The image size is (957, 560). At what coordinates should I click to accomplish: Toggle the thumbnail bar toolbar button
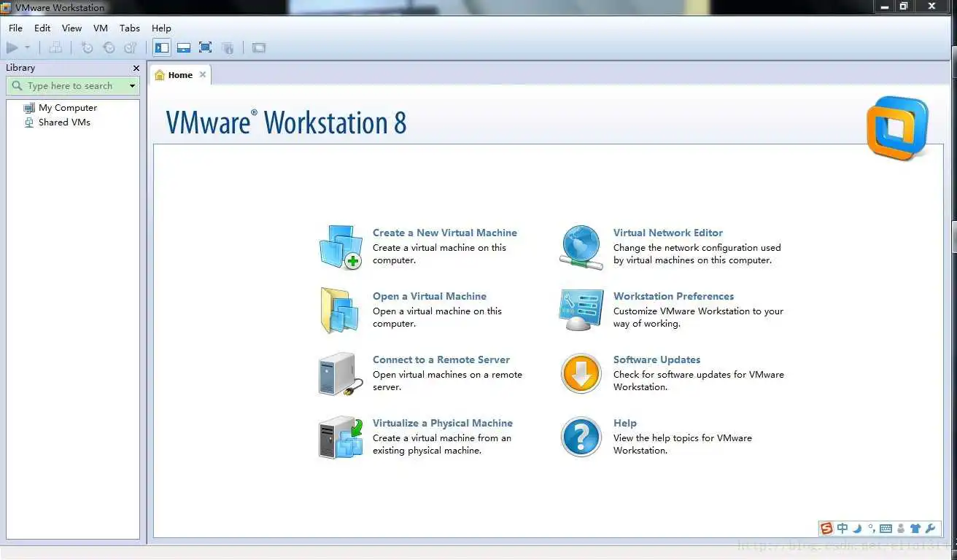pyautogui.click(x=184, y=48)
